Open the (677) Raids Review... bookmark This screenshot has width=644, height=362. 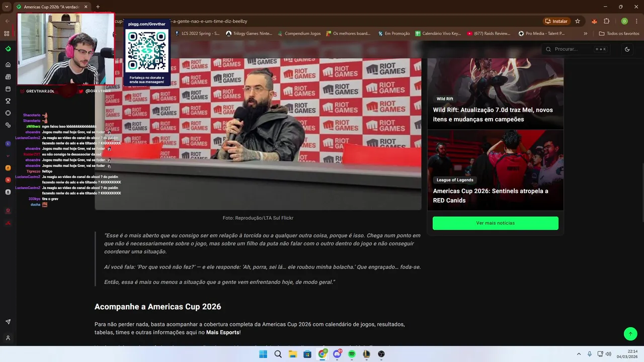pyautogui.click(x=489, y=34)
